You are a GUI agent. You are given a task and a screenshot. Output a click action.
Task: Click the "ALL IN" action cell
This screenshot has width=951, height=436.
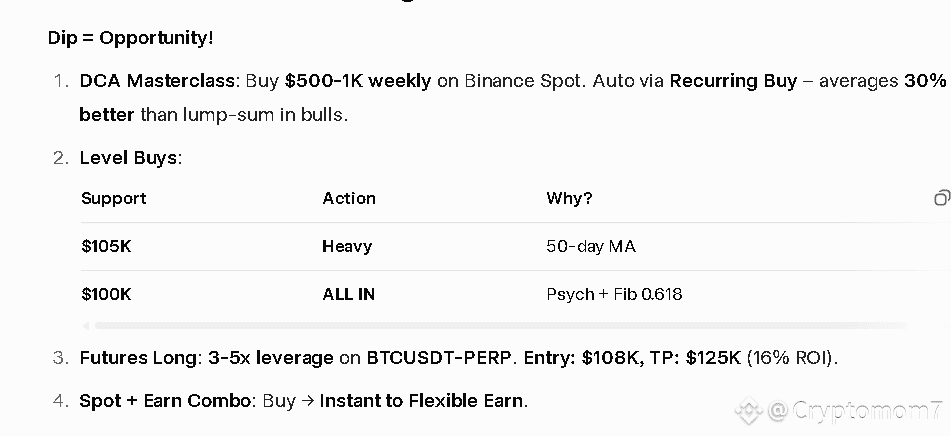349,294
